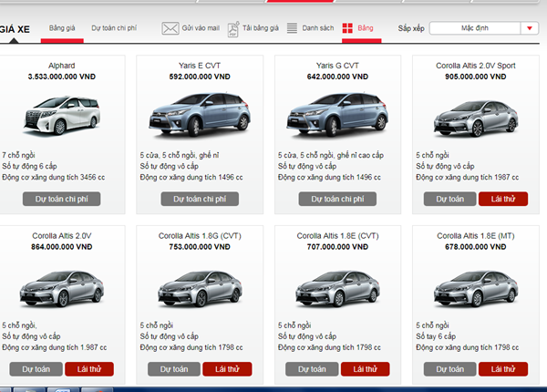Open the Corolla Altis 2.0V title link
The image size is (547, 392).
[61, 236]
